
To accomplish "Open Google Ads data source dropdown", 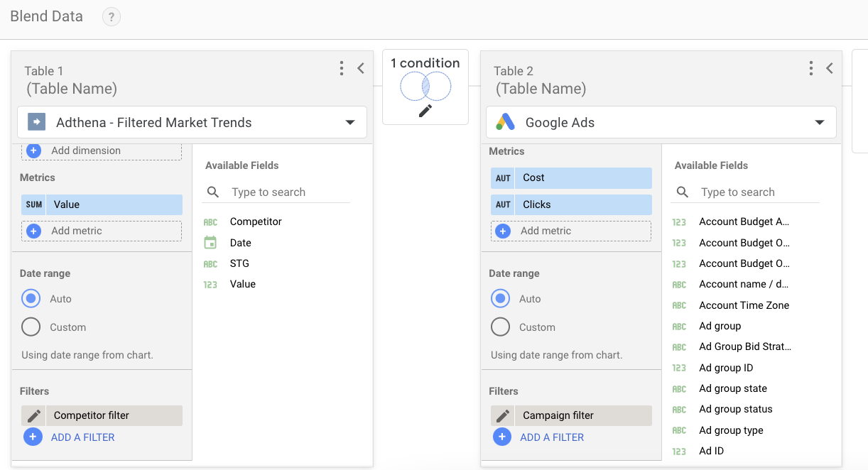I will pos(661,122).
